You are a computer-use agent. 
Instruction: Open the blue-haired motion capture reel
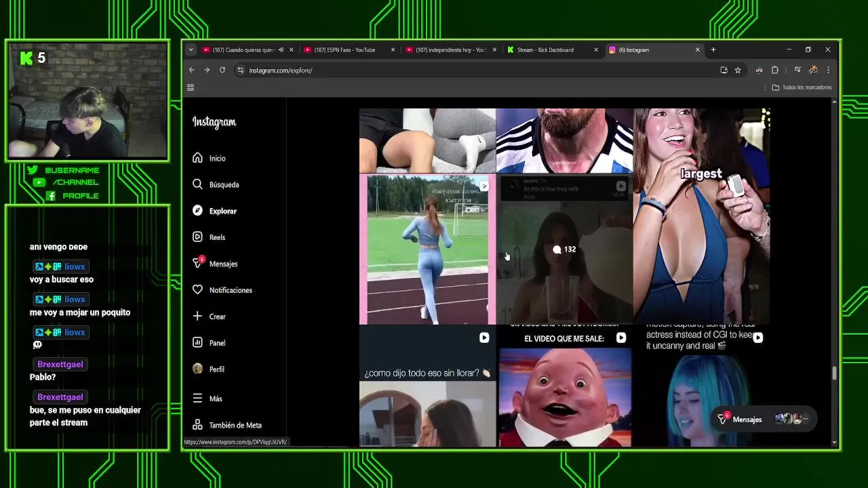[x=702, y=386]
